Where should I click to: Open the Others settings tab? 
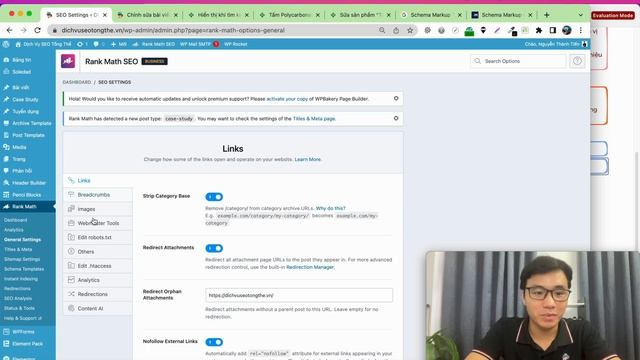pos(98,251)
